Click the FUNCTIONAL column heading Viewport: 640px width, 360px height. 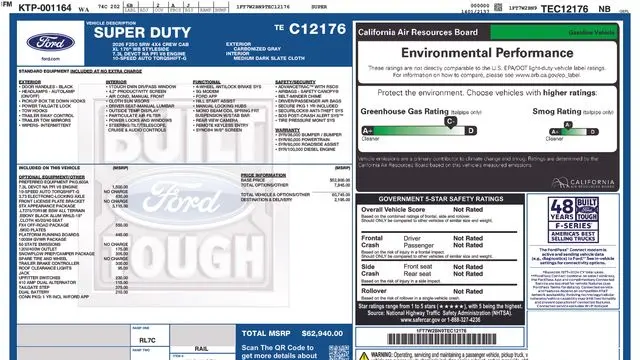[207, 82]
